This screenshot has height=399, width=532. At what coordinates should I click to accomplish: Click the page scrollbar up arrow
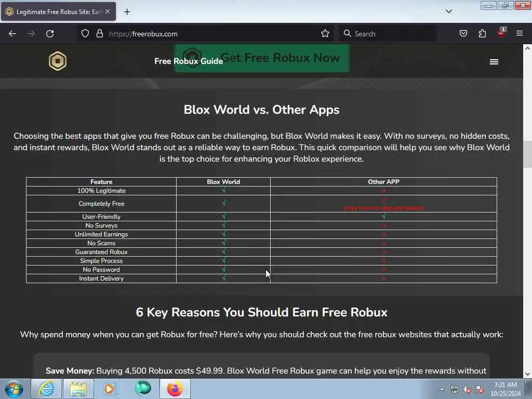pos(527,48)
